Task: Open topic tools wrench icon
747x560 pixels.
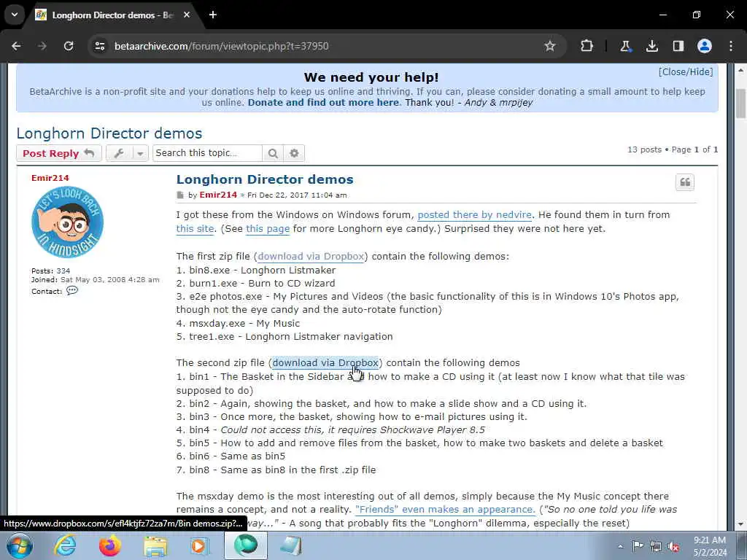Action: point(119,153)
